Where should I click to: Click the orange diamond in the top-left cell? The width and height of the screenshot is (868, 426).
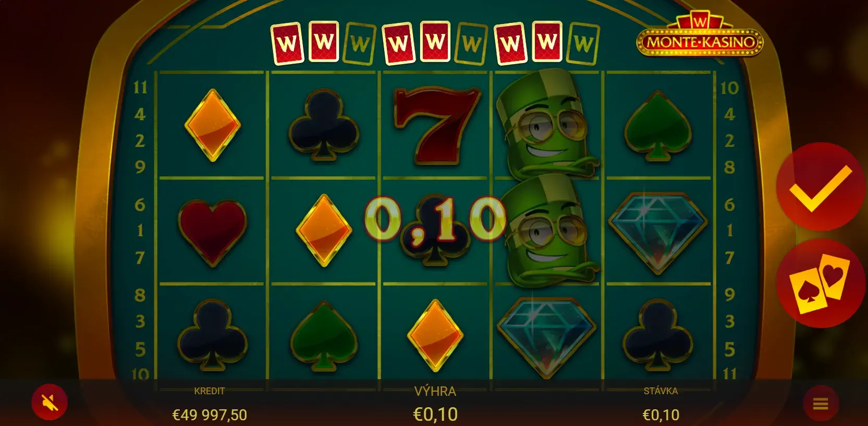coord(212,126)
